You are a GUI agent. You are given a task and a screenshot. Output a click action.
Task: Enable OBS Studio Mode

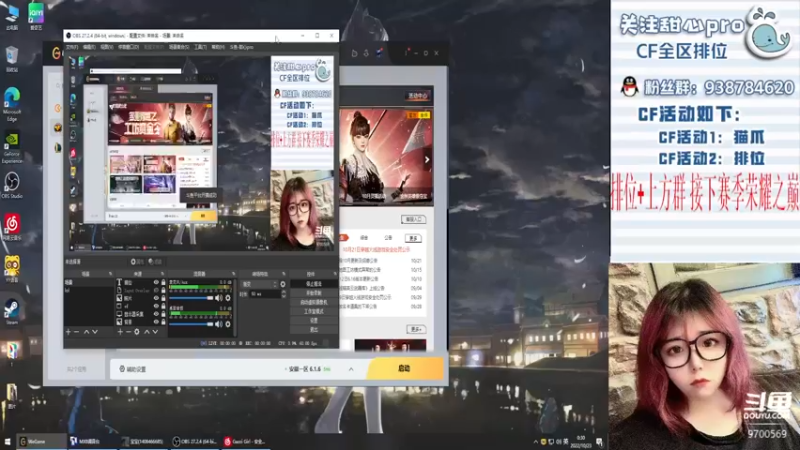[313, 311]
